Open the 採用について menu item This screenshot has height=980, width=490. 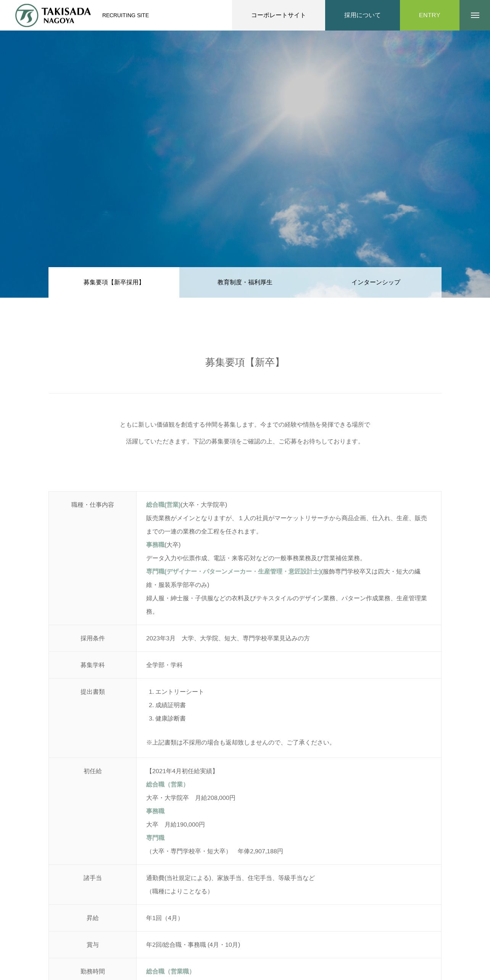point(363,15)
